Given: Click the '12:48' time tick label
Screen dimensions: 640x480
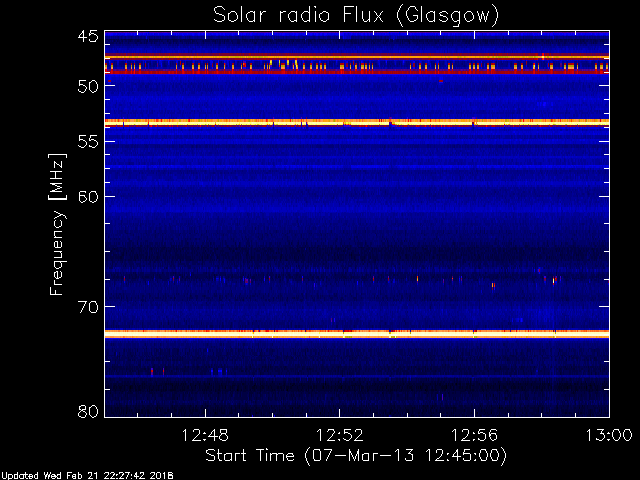Looking at the screenshot, I should pyautogui.click(x=205, y=435).
